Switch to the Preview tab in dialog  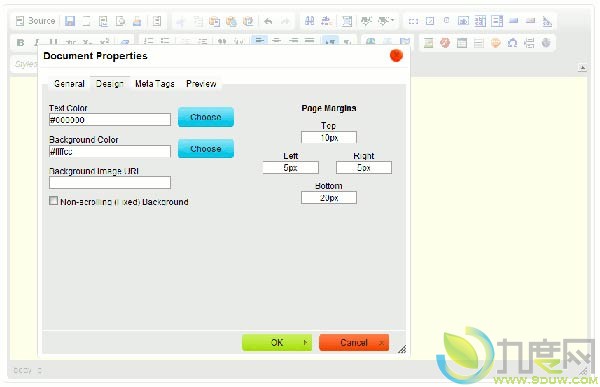(x=201, y=83)
